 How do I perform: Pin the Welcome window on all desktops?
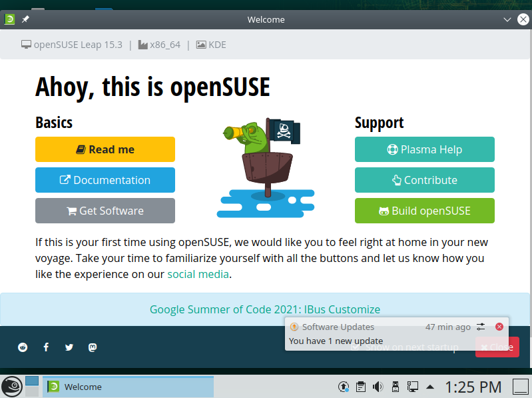[25, 19]
